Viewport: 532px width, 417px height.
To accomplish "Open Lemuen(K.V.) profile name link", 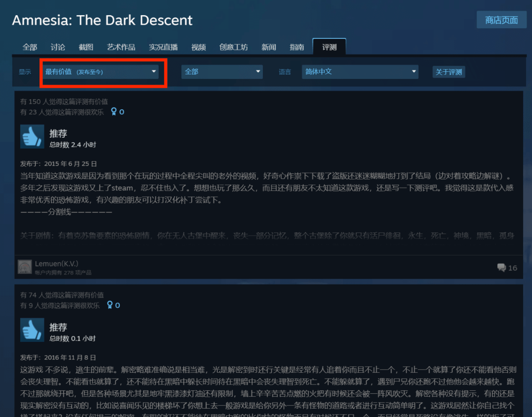I will click(x=56, y=264).
